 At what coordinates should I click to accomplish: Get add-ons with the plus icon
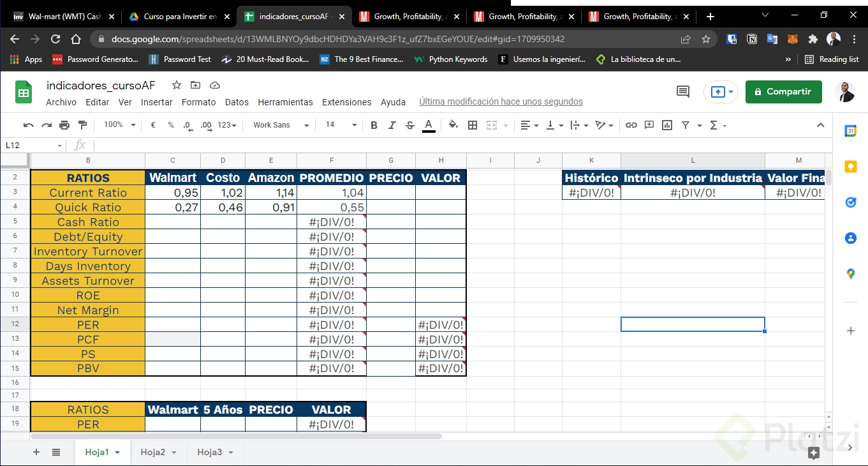coord(850,331)
